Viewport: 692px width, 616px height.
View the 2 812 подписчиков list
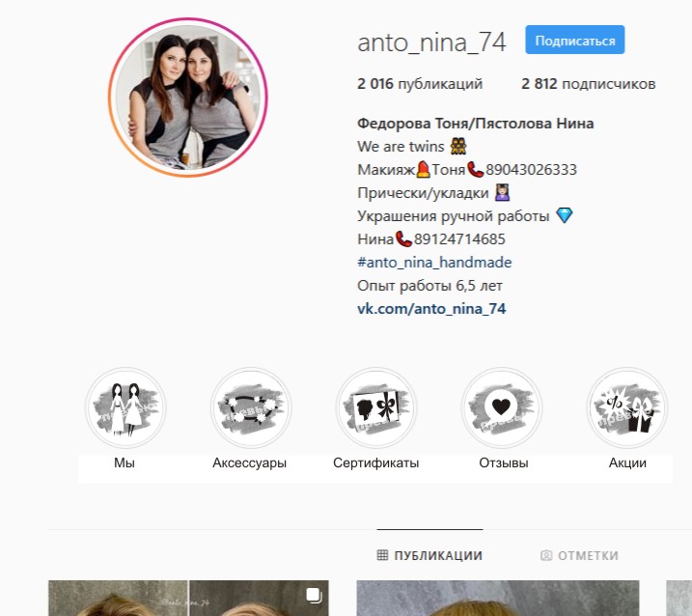589,83
